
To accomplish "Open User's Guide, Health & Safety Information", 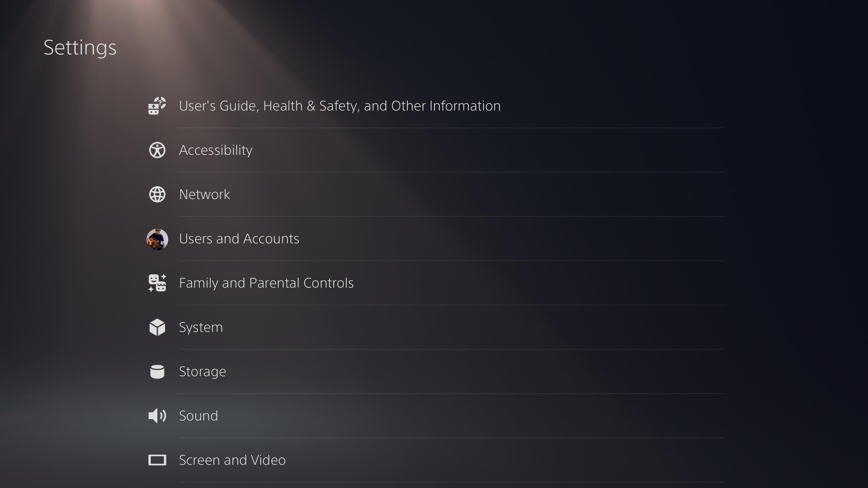I will pyautogui.click(x=339, y=106).
